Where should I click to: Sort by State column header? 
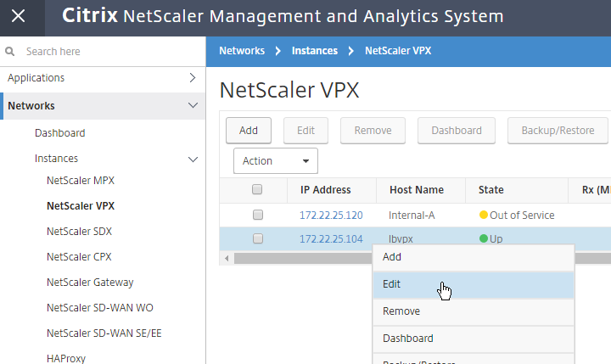pyautogui.click(x=491, y=190)
